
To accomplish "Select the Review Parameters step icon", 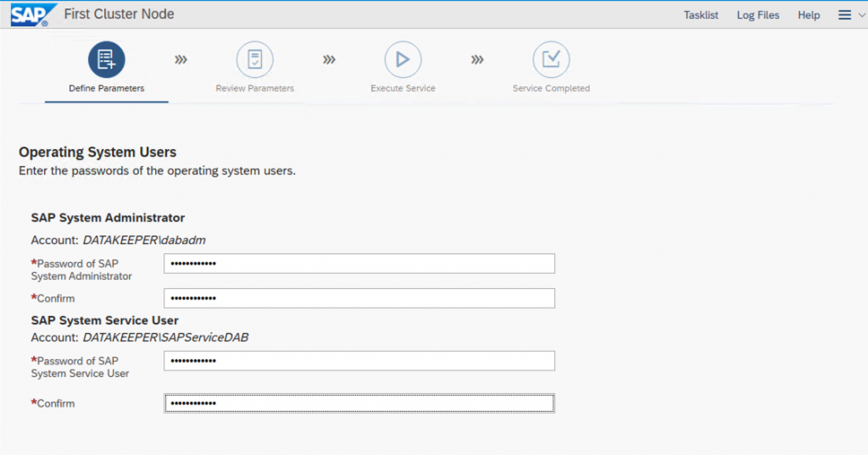I will pyautogui.click(x=254, y=59).
